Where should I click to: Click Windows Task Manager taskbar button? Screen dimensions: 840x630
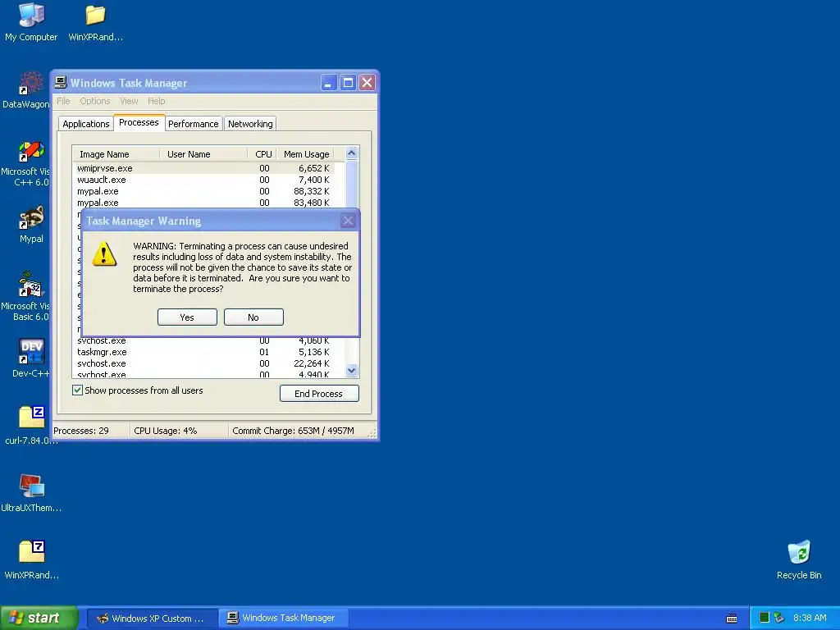pyautogui.click(x=283, y=619)
